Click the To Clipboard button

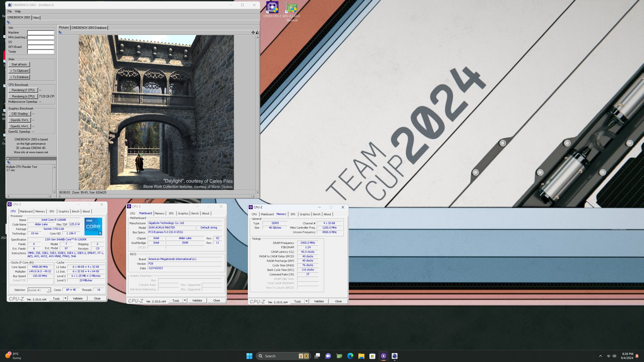coord(19,71)
